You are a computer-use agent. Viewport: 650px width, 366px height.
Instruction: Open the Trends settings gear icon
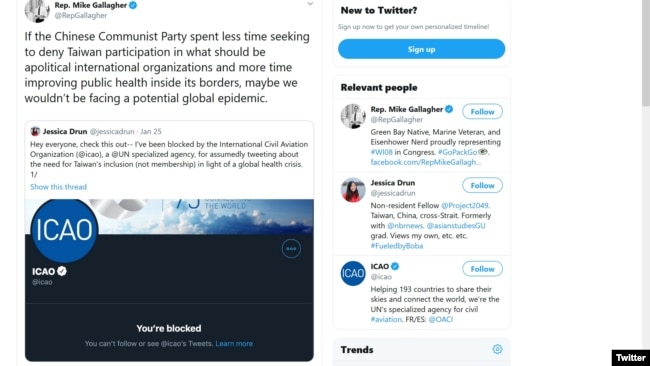497,349
